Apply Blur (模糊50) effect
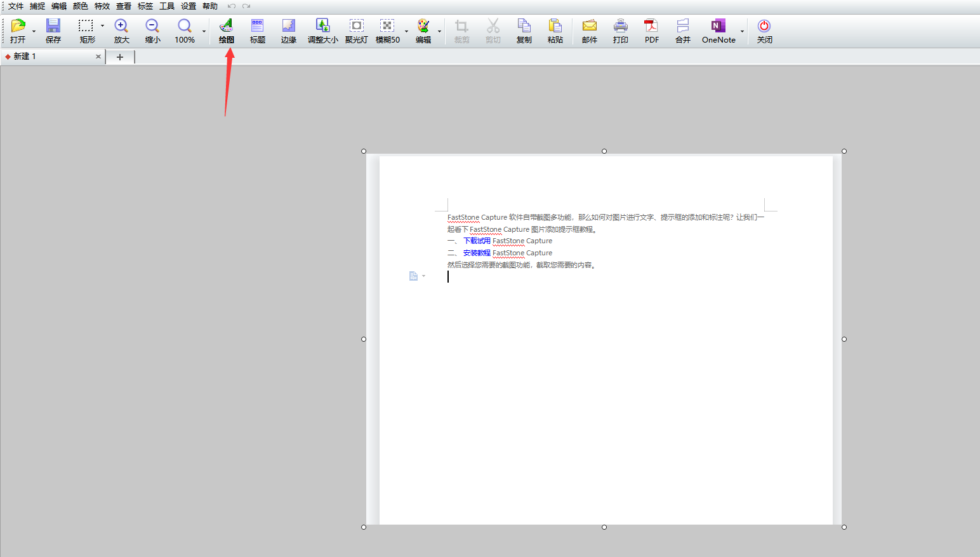Screen dimensions: 980x557 pos(387,25)
